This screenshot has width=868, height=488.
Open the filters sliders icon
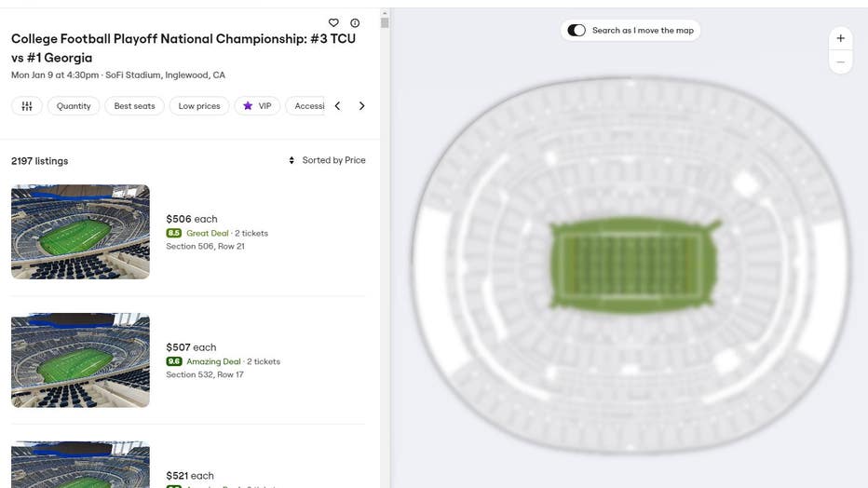27,106
